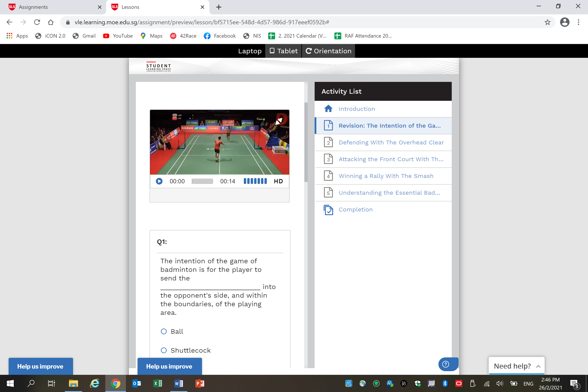Screen dimensions: 588x392
Task: Open the Facebook bookmark
Action: [x=220, y=36]
